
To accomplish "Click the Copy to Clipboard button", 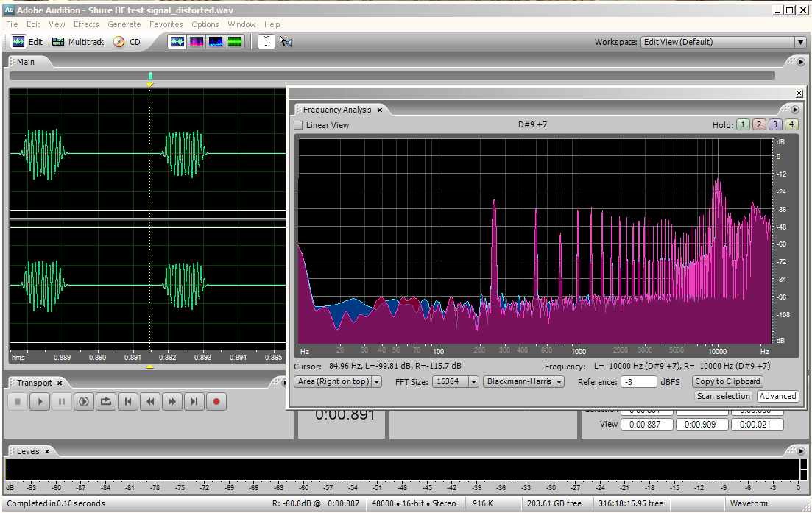I will (x=727, y=381).
